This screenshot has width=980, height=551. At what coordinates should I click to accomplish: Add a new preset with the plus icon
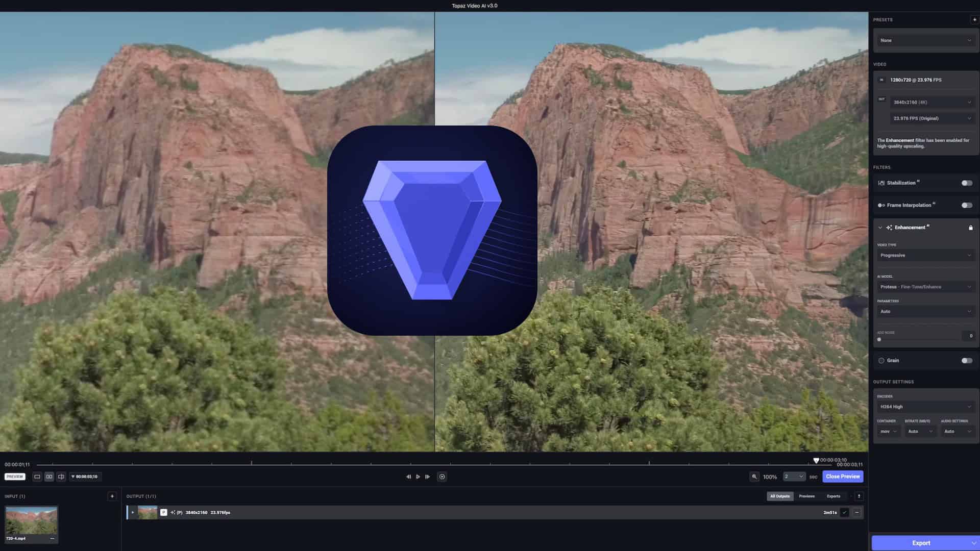click(x=974, y=19)
